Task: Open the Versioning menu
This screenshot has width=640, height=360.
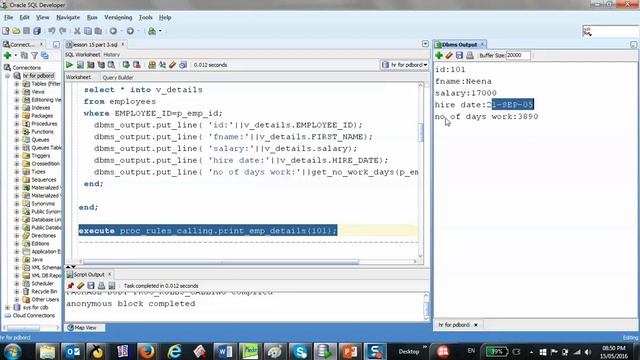Action: pos(118,18)
